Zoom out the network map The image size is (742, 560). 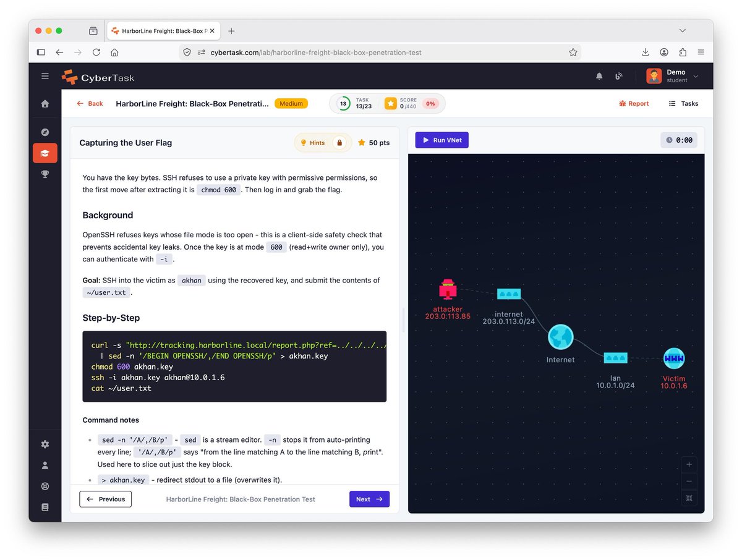pyautogui.click(x=689, y=482)
